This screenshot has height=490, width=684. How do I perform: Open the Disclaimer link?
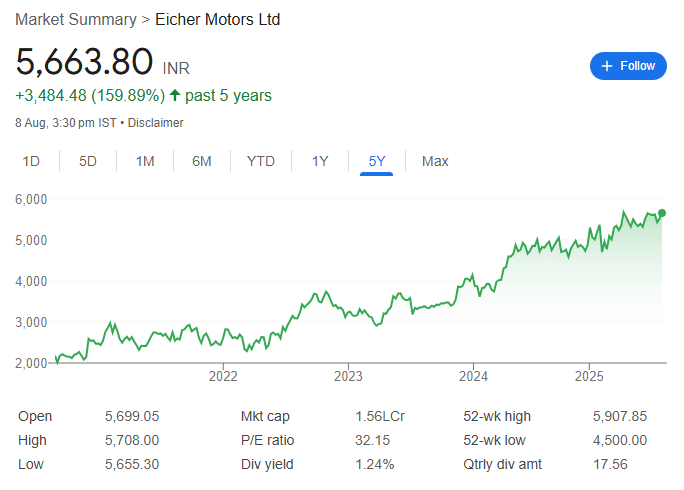click(155, 123)
